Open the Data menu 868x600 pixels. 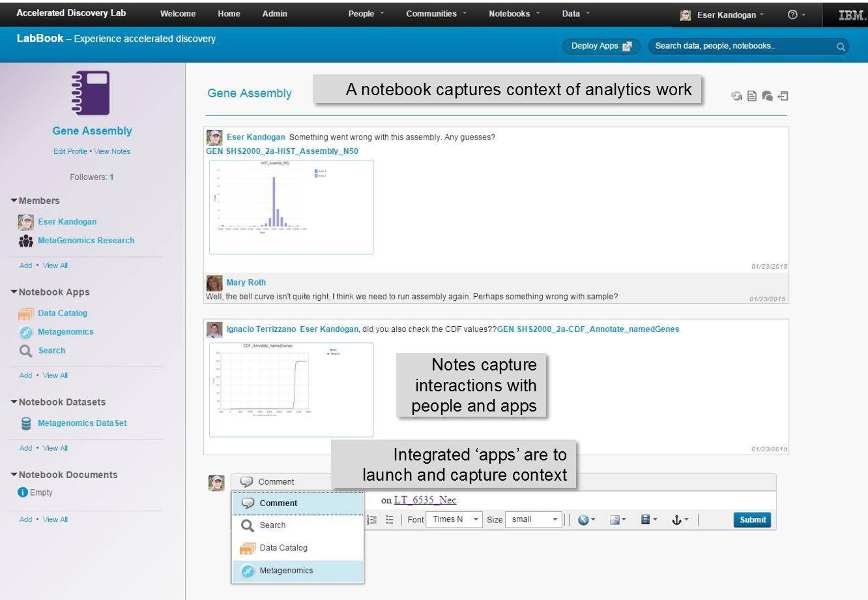[576, 14]
